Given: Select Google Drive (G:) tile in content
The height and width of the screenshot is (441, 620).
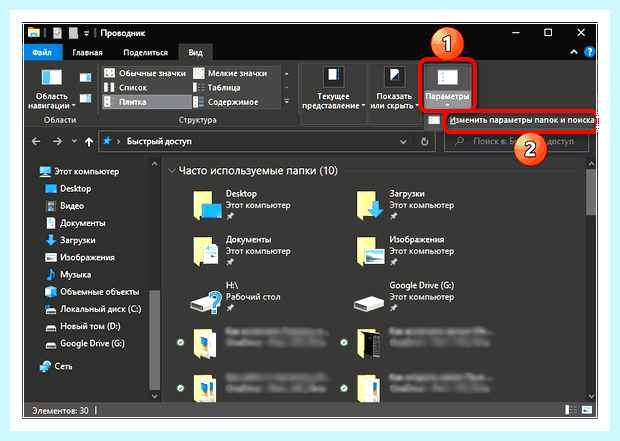Looking at the screenshot, I should point(405,296).
